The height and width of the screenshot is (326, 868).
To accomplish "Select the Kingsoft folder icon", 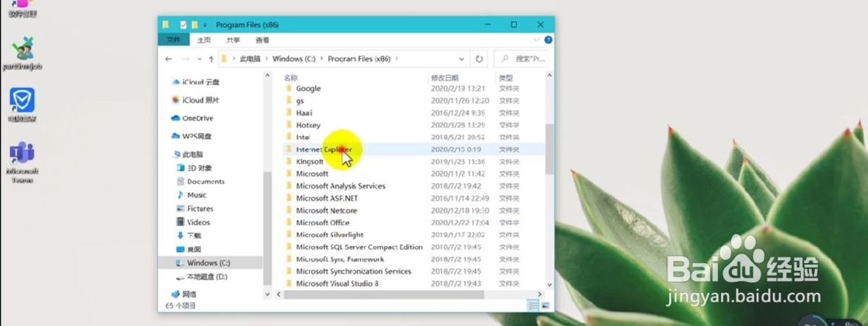I will [x=289, y=162].
